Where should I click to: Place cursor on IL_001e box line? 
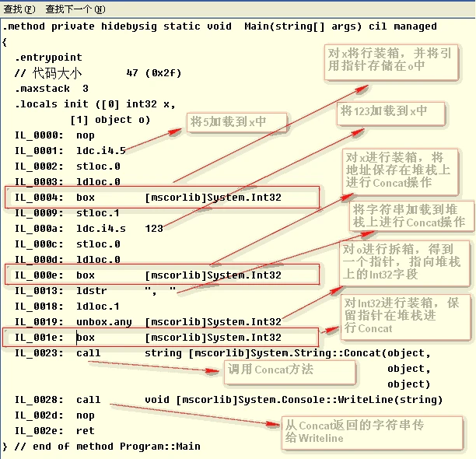coord(160,337)
